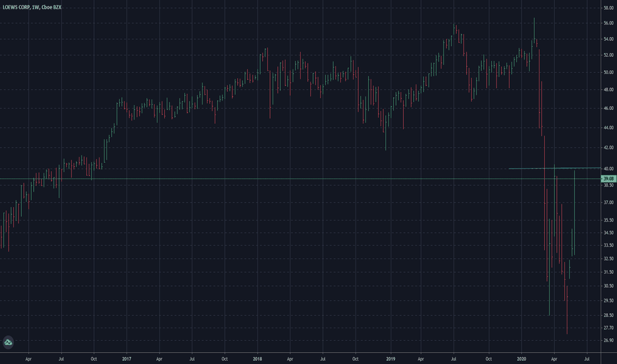Viewport: 617px width, 364px height.
Task: Click the 2017 time axis label
Action: 126,359
